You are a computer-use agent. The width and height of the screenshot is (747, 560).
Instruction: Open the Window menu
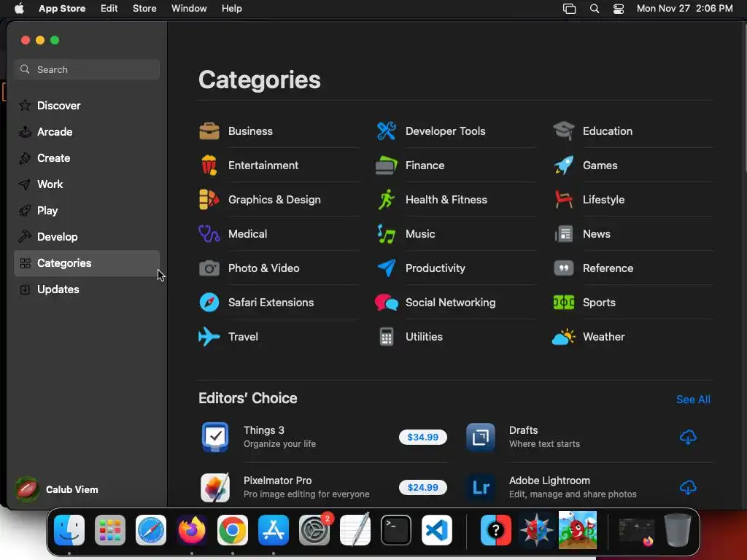(x=189, y=9)
